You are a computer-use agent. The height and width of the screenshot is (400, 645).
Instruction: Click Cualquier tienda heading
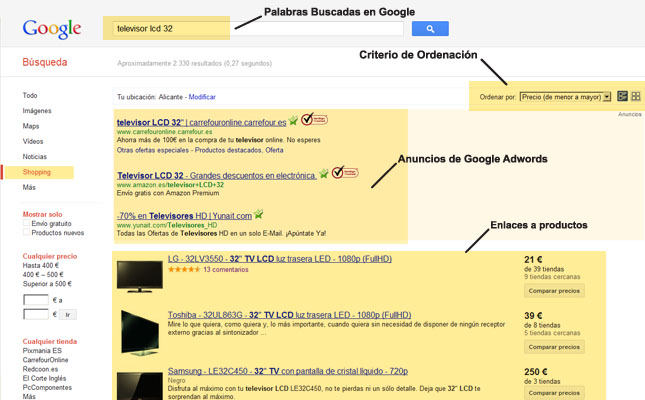pos(50,341)
